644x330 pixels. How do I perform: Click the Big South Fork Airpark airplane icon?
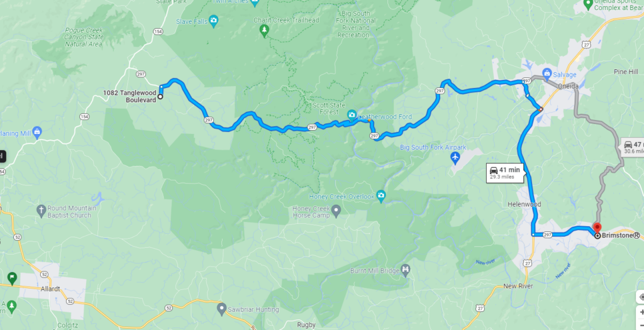(x=455, y=157)
